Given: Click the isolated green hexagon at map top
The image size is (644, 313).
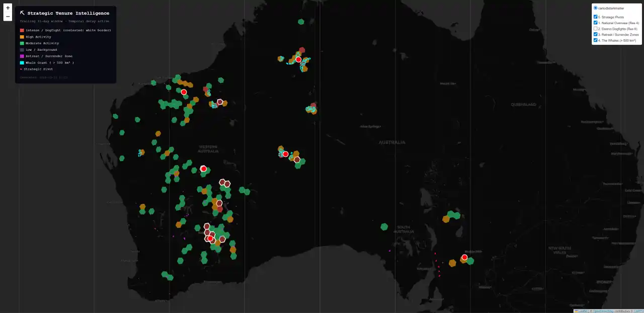Looking at the screenshot, I should click(301, 22).
